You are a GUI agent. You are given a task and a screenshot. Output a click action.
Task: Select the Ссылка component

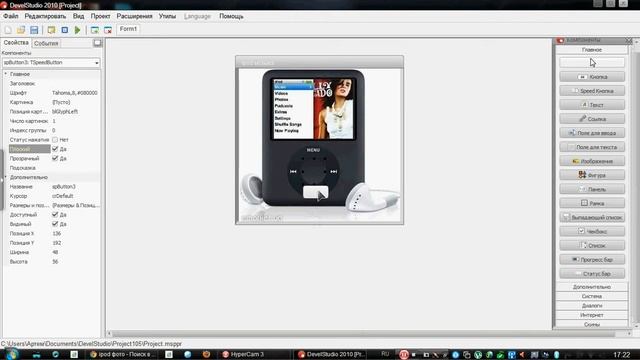click(592, 119)
